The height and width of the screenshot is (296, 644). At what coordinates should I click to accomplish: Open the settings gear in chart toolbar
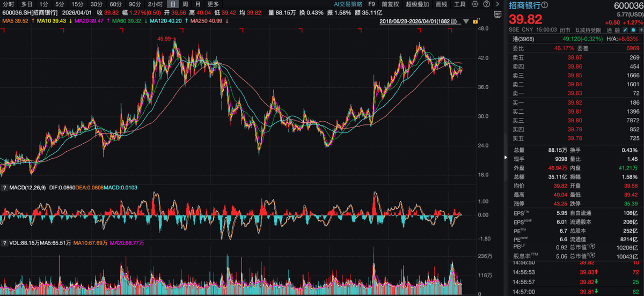[475, 4]
